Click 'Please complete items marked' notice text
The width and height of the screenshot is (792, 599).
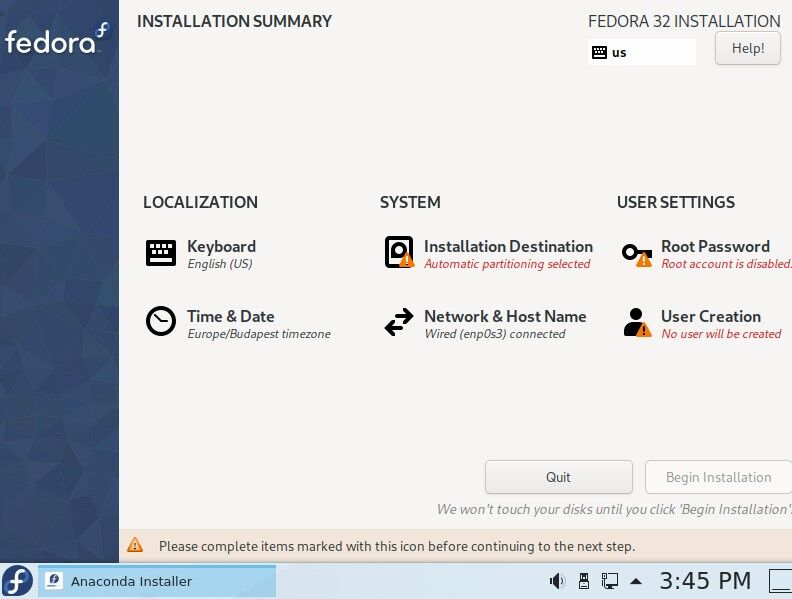coord(397,546)
